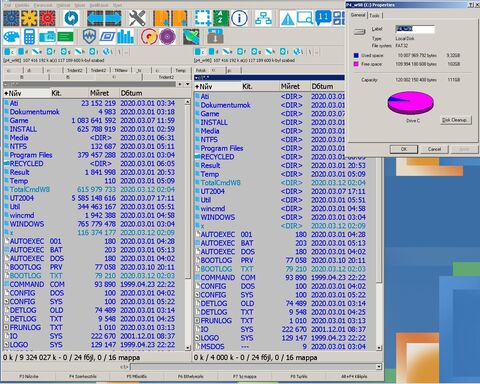Select the paint palette icon
480x384 pixels.
pyautogui.click(x=11, y=36)
